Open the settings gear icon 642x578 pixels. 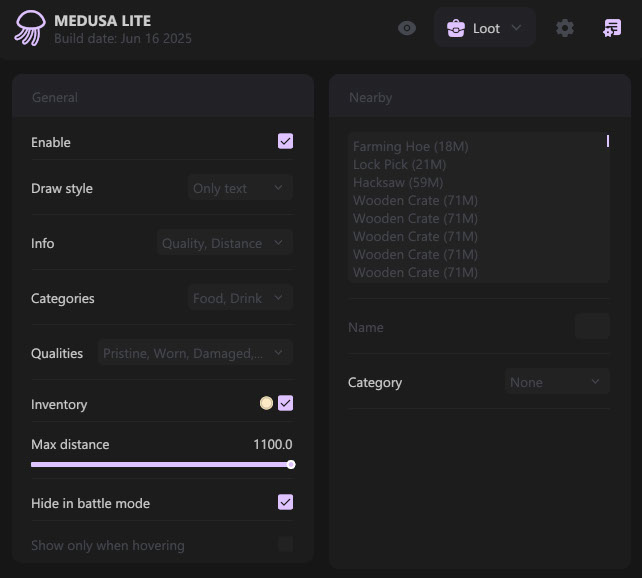(x=565, y=28)
